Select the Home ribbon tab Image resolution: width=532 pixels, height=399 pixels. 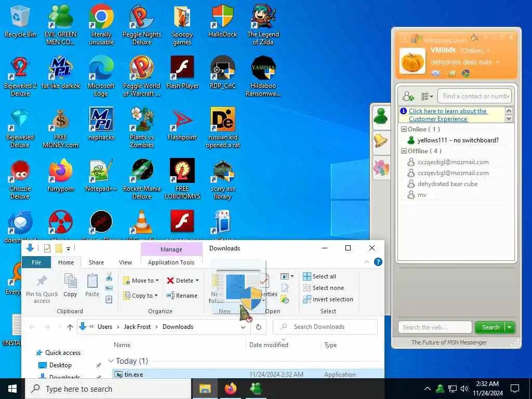pyautogui.click(x=66, y=262)
